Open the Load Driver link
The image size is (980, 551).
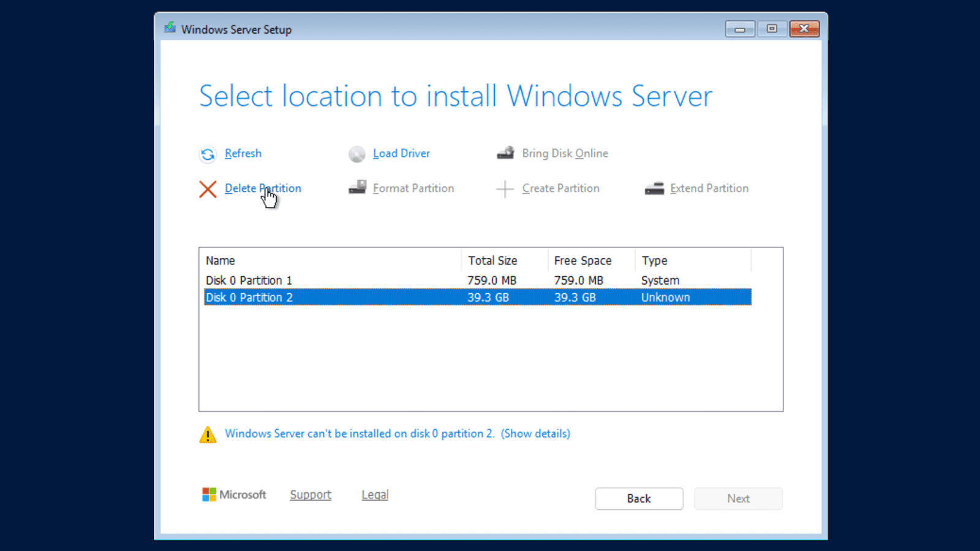coord(401,154)
